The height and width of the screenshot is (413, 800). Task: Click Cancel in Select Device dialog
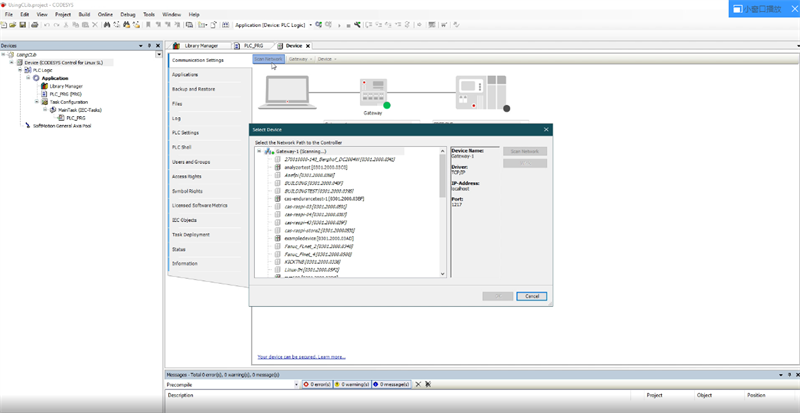point(531,296)
